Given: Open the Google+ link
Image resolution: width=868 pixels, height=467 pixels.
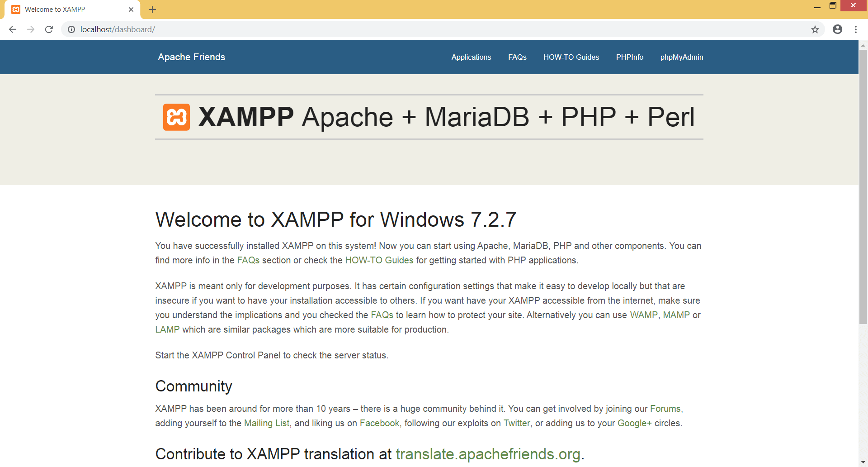Looking at the screenshot, I should coord(635,423).
